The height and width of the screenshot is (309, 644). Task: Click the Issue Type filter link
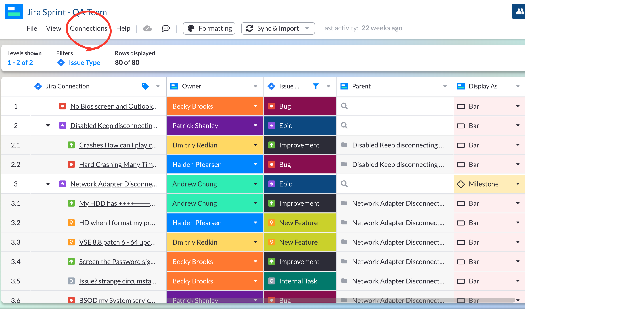[85, 62]
